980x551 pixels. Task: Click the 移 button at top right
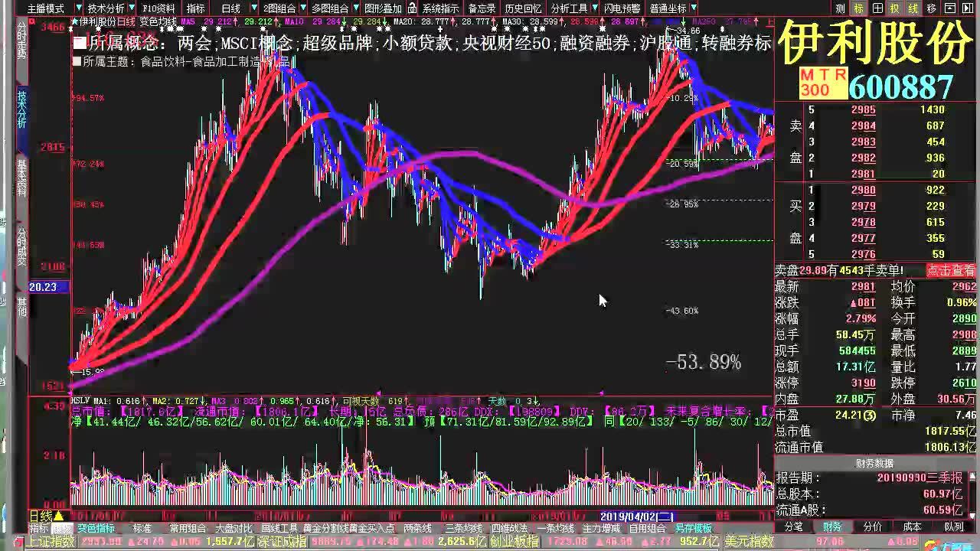tap(932, 8)
